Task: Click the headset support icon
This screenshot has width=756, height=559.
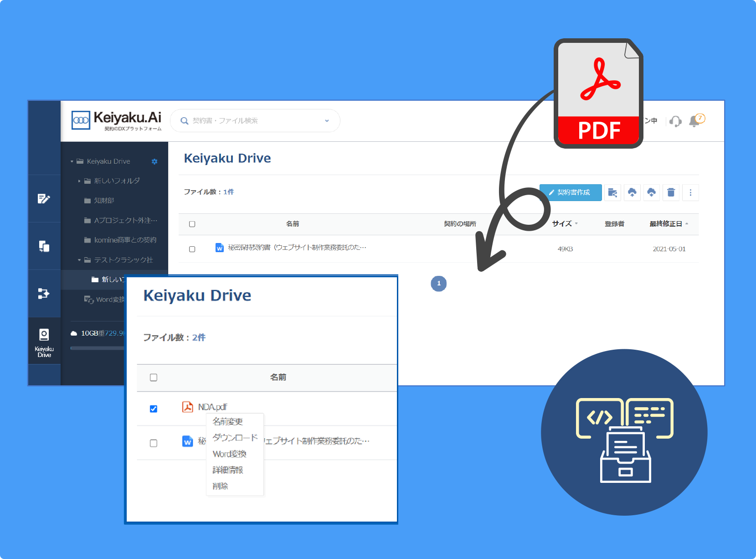Action: 675,121
